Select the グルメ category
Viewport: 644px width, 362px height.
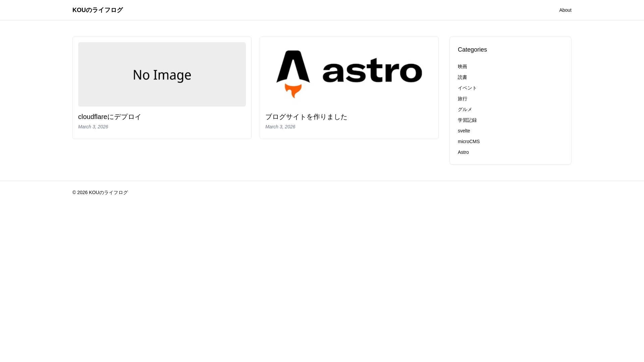[x=465, y=109]
